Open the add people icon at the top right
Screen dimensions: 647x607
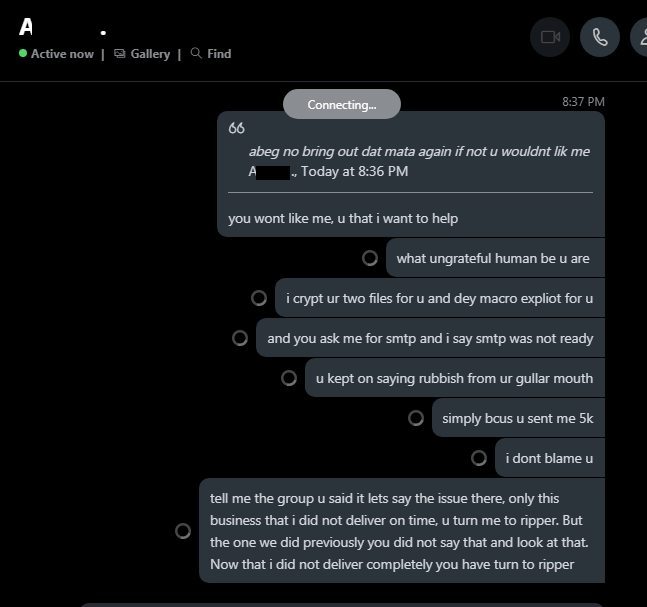(642, 37)
